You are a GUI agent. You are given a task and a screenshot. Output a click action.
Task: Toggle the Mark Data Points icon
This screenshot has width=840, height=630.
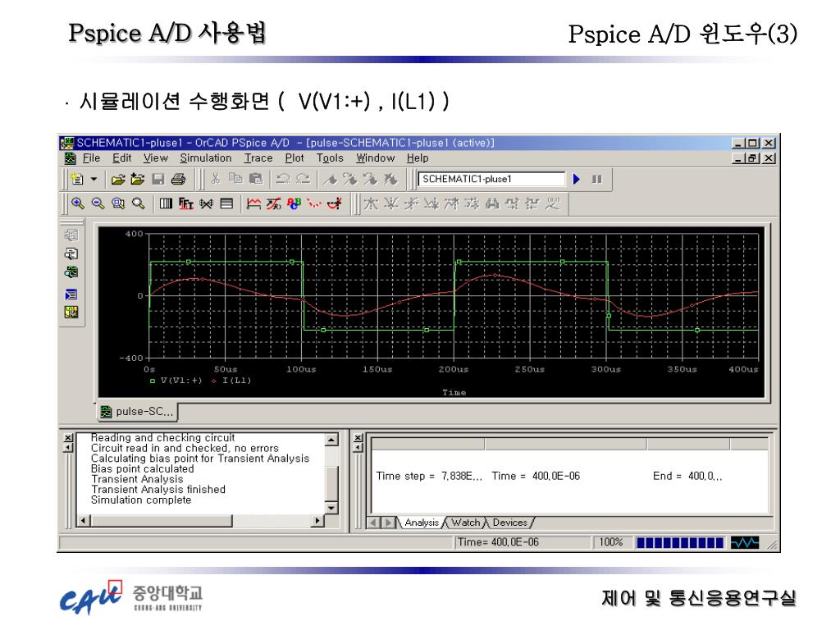pyautogui.click(x=314, y=203)
